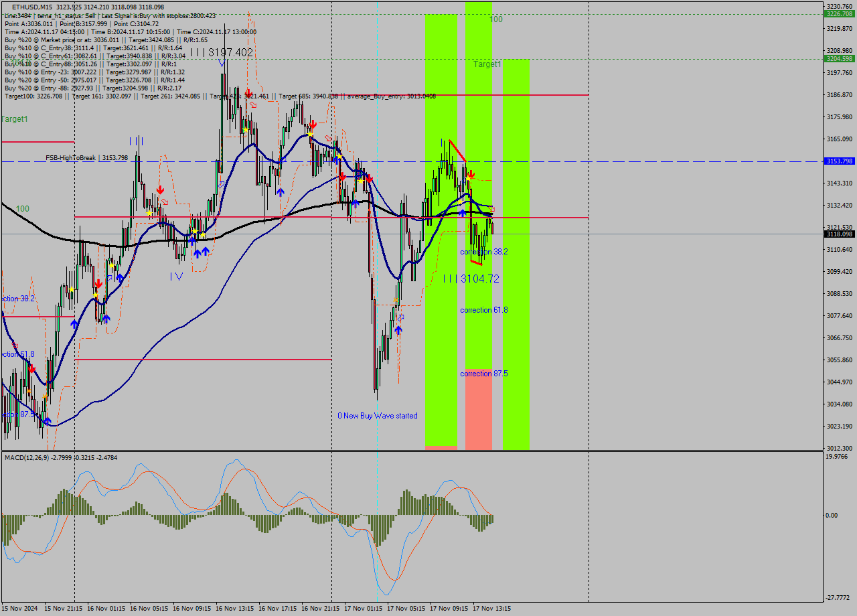857x616 pixels.
Task: Click the 'Buy %10 @ C_Entry61:3082.61' info line
Action: point(95,56)
